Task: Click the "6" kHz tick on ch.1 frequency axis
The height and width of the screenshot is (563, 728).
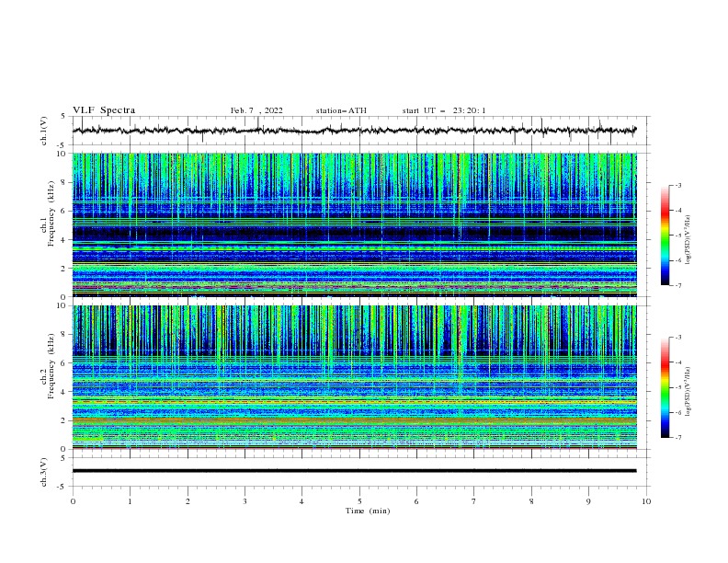Action: [x=64, y=211]
